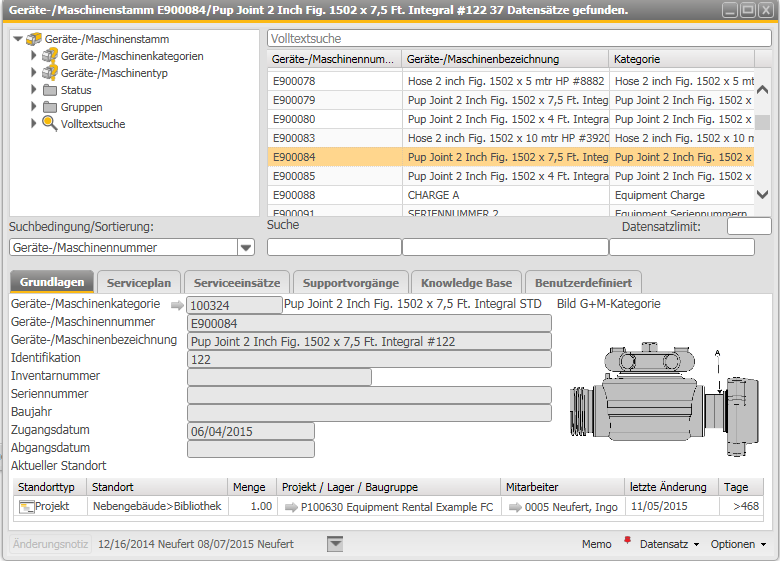The height and width of the screenshot is (561, 780).
Task: Click arrow link icon beside Geräte-/Maschinenkategorie field
Action: 177,305
